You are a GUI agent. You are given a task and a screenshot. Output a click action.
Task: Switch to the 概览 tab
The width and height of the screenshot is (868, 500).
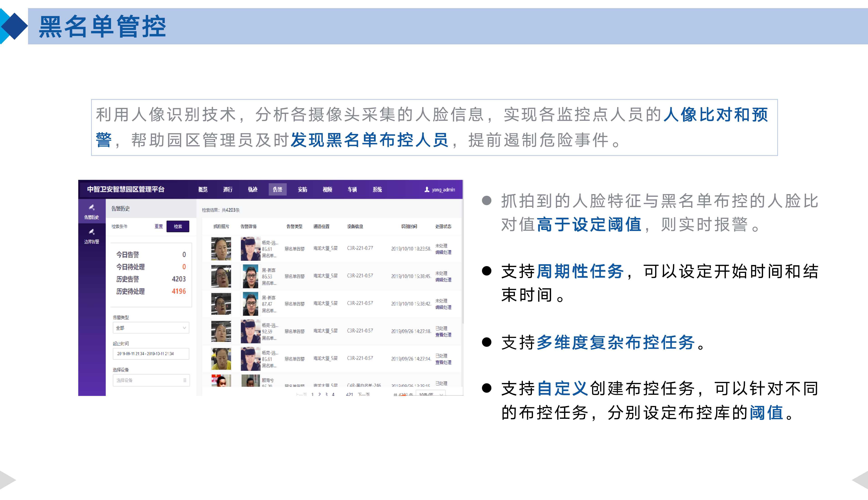point(203,189)
